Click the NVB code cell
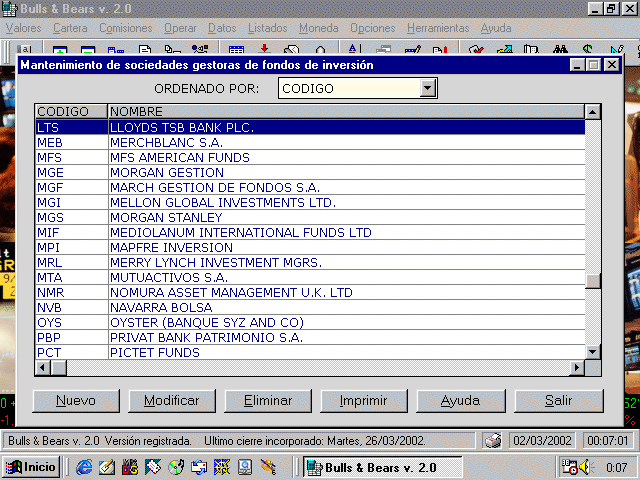The width and height of the screenshot is (640, 480). 71,307
